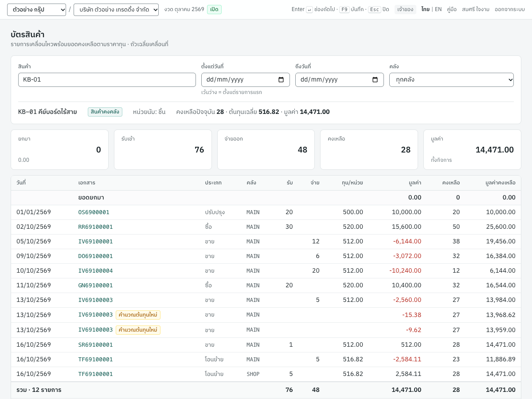Select the จ่ายออก summary card showing 48
Viewport: 532px width, 399px height.
[x=266, y=149]
